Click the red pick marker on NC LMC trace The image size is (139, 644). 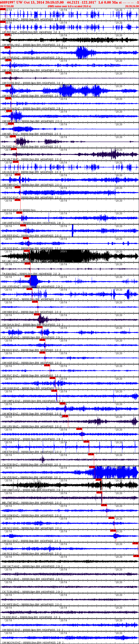pos(27,251)
